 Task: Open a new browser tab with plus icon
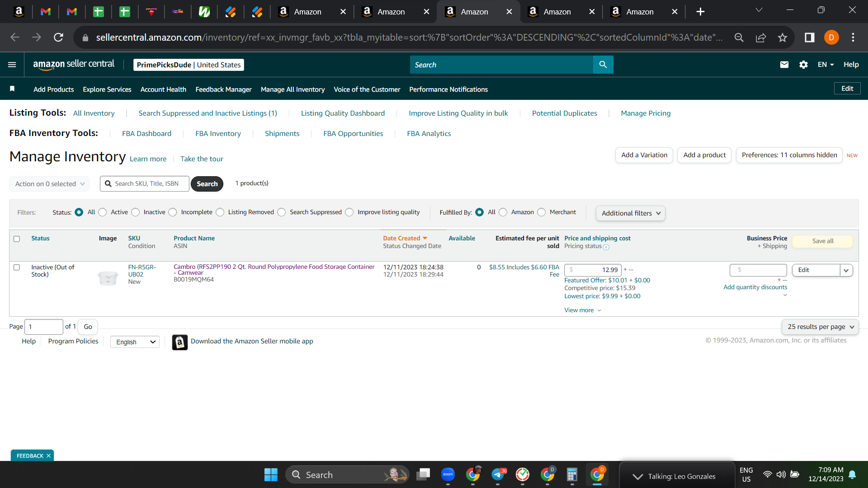[x=700, y=12]
